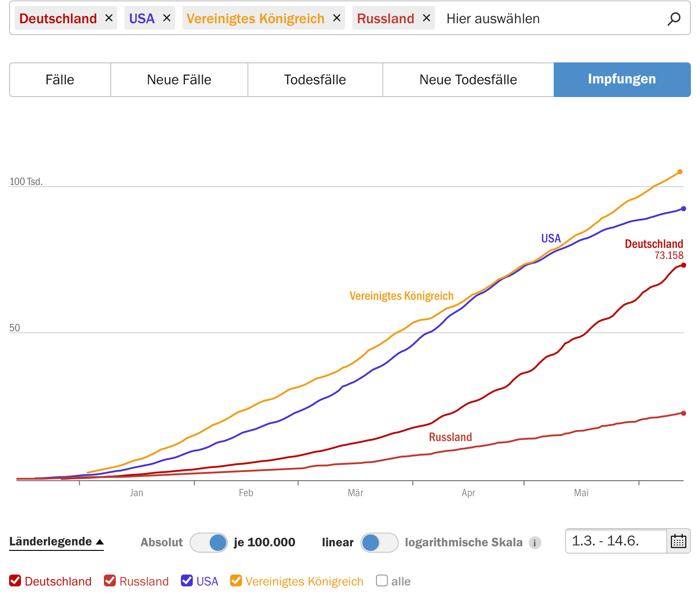Collapse the Länderlegende section
700x606 pixels.
(x=57, y=542)
